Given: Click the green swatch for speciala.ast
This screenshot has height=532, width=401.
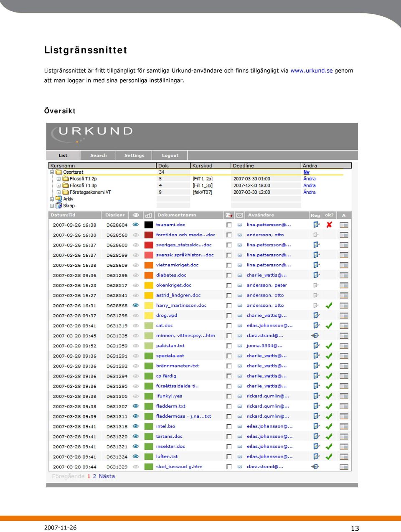Looking at the screenshot, I should click(149, 356).
